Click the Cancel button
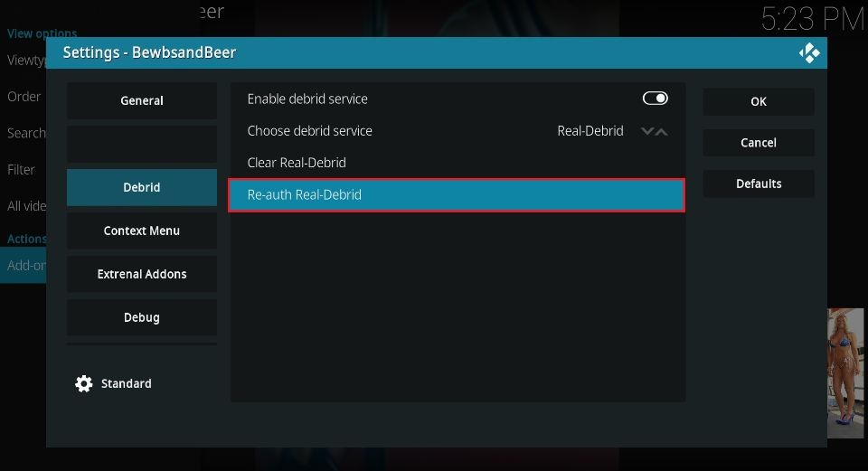The width and height of the screenshot is (868, 471). (x=759, y=143)
